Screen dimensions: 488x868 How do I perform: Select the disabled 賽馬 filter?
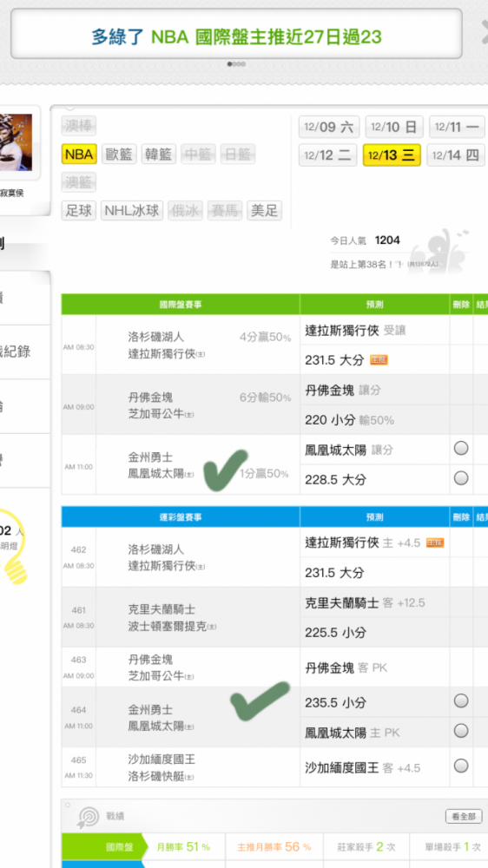pos(225,210)
